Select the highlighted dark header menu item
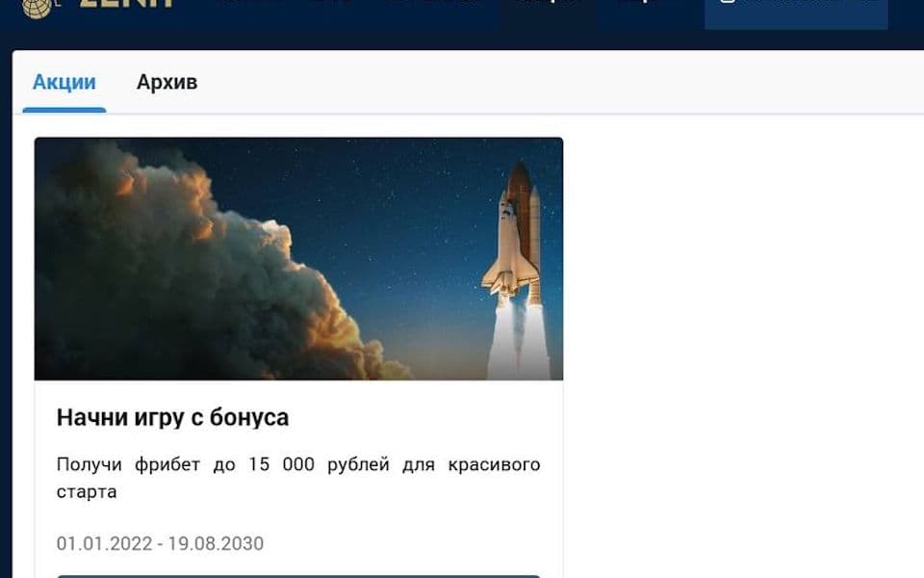Image resolution: width=924 pixels, height=578 pixels. pos(546,10)
